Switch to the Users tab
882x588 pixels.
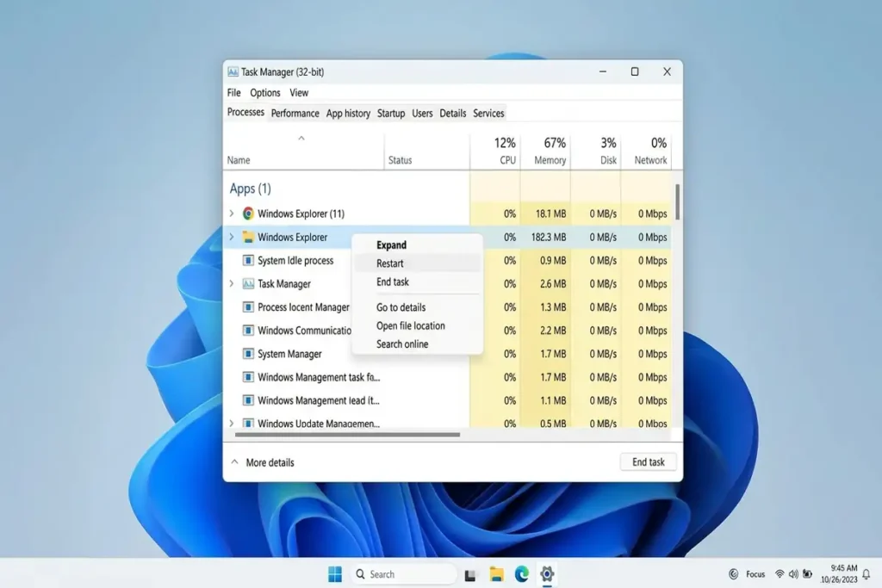pyautogui.click(x=422, y=113)
